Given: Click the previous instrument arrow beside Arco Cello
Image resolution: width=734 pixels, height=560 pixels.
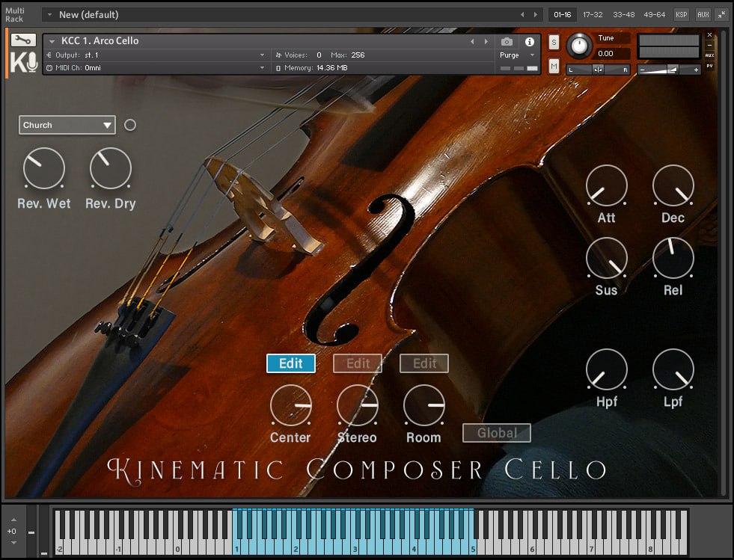Looking at the screenshot, I should pos(472,42).
